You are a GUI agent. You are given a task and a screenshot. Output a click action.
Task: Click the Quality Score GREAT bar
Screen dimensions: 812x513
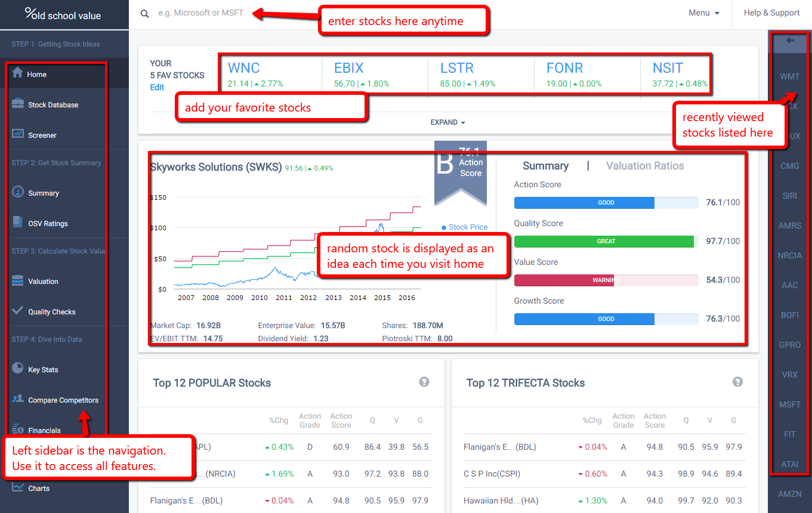[x=606, y=242]
